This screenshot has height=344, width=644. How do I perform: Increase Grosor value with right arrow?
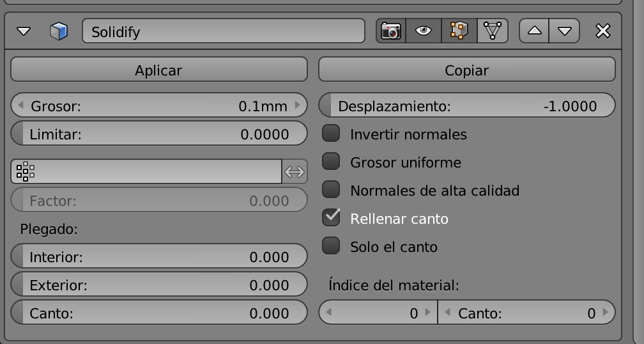click(x=298, y=106)
